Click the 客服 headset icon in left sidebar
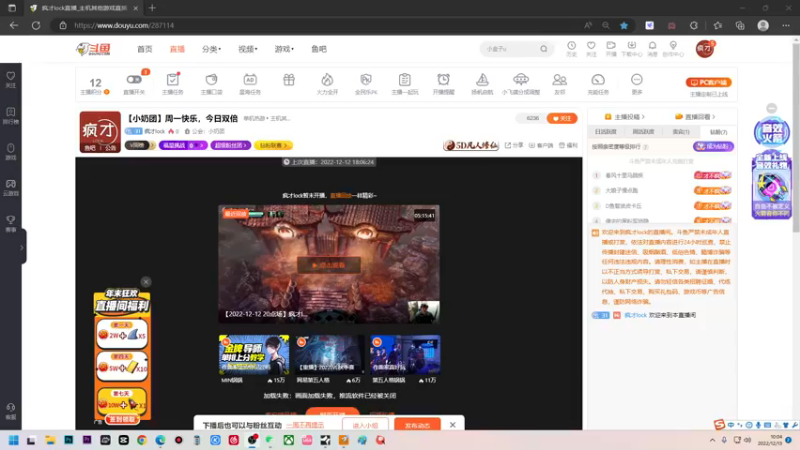The width and height of the screenshot is (800, 450). tap(11, 407)
